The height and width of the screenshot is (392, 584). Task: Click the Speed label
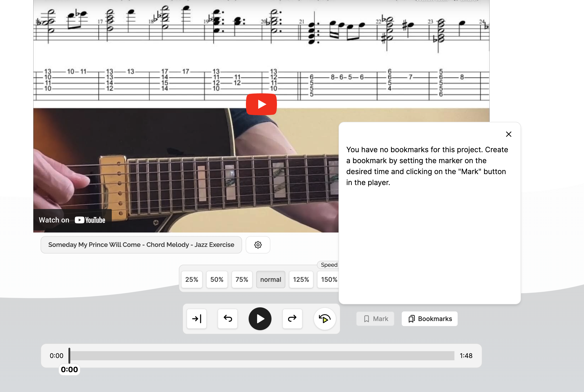pyautogui.click(x=329, y=265)
